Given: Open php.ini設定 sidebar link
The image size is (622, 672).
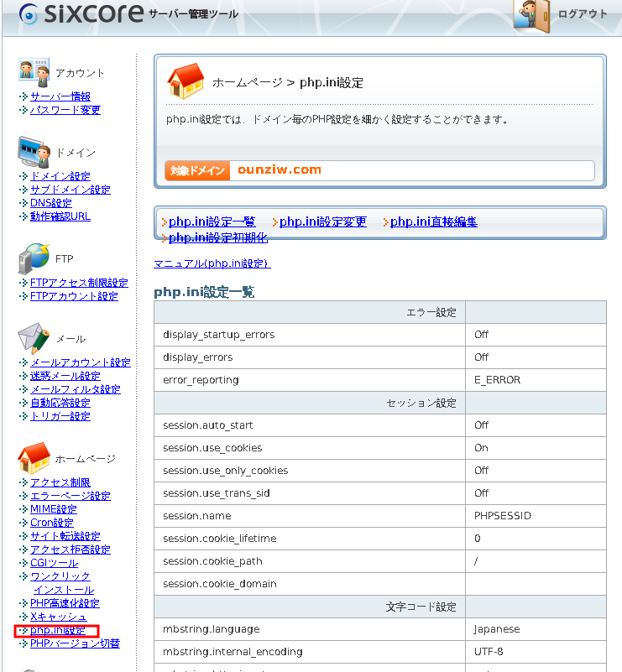Looking at the screenshot, I should (58, 630).
